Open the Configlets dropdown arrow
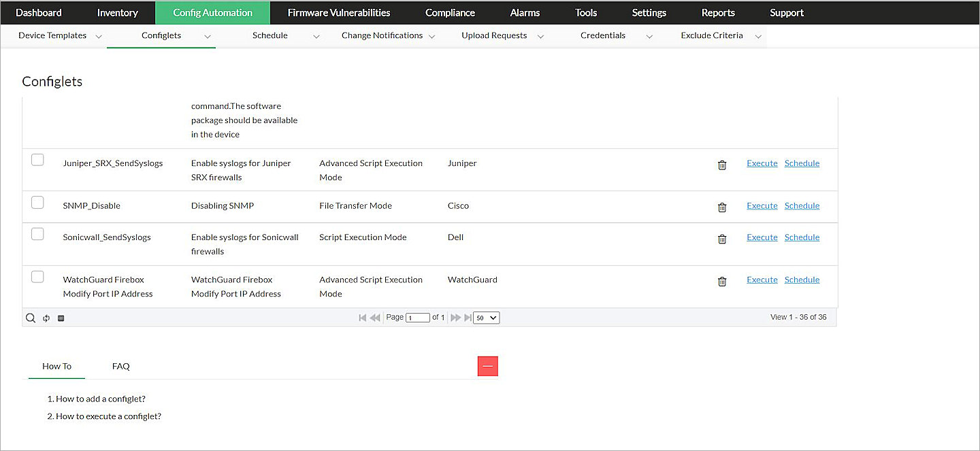This screenshot has height=451, width=980. (x=208, y=35)
